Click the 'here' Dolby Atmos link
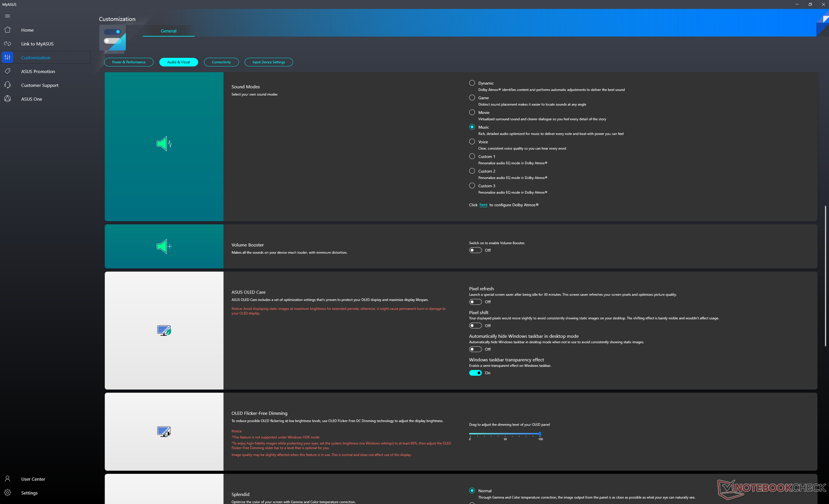The height and width of the screenshot is (504, 829). pyautogui.click(x=483, y=205)
